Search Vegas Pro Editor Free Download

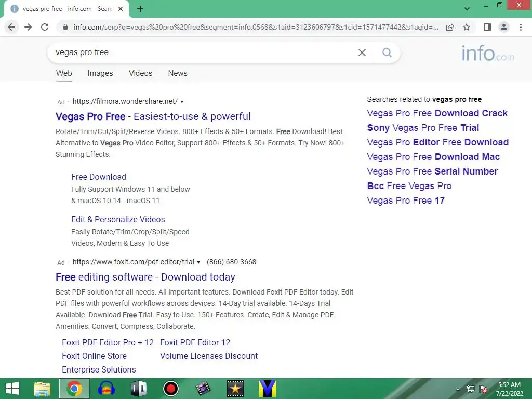pos(437,142)
